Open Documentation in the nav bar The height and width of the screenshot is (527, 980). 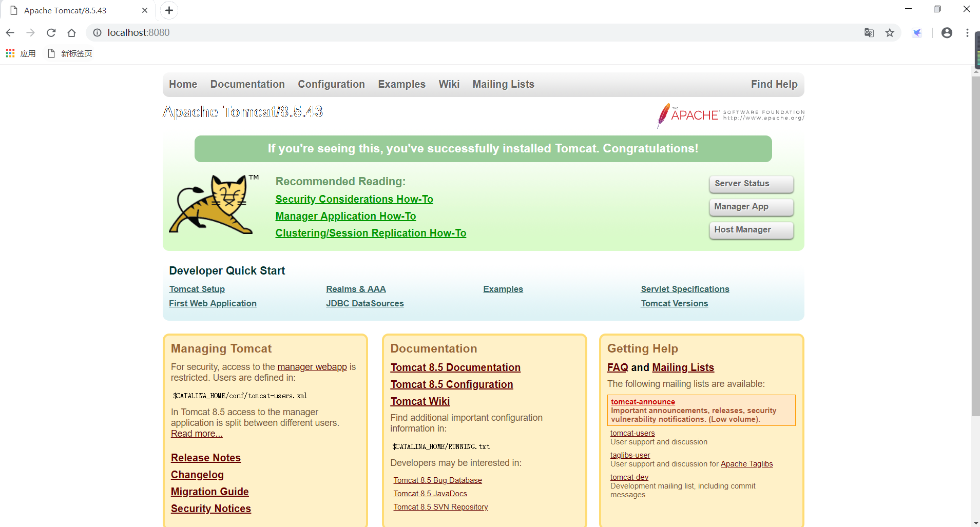click(x=247, y=84)
